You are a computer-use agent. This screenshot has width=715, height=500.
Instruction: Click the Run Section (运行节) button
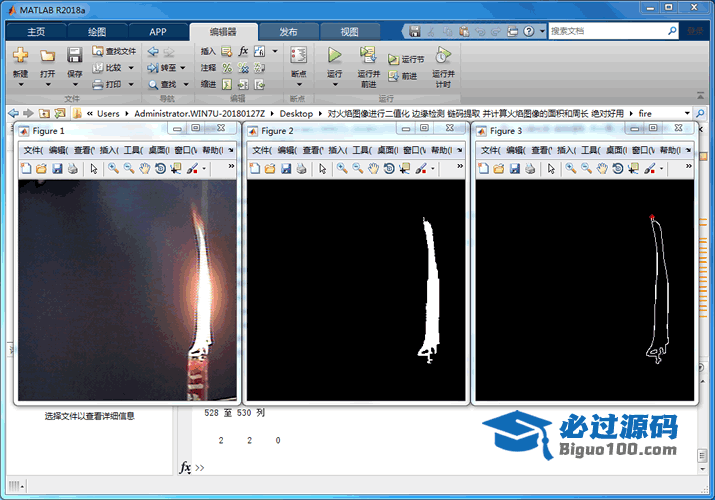(x=406, y=59)
